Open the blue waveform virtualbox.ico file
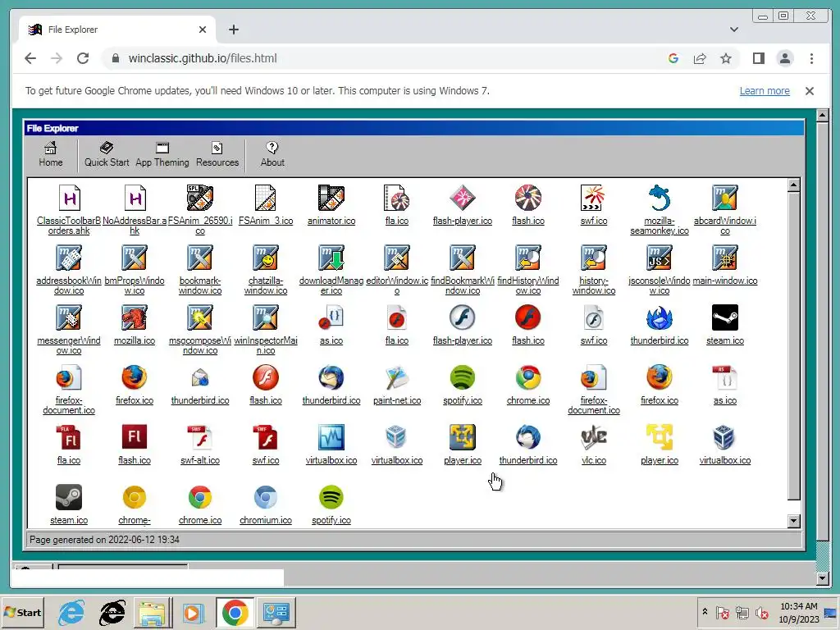Image resolution: width=840 pixels, height=630 pixels. coord(331,445)
